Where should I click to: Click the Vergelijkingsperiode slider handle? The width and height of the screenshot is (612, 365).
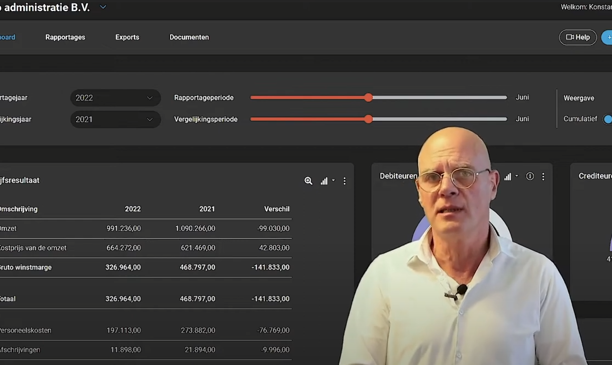click(x=368, y=119)
